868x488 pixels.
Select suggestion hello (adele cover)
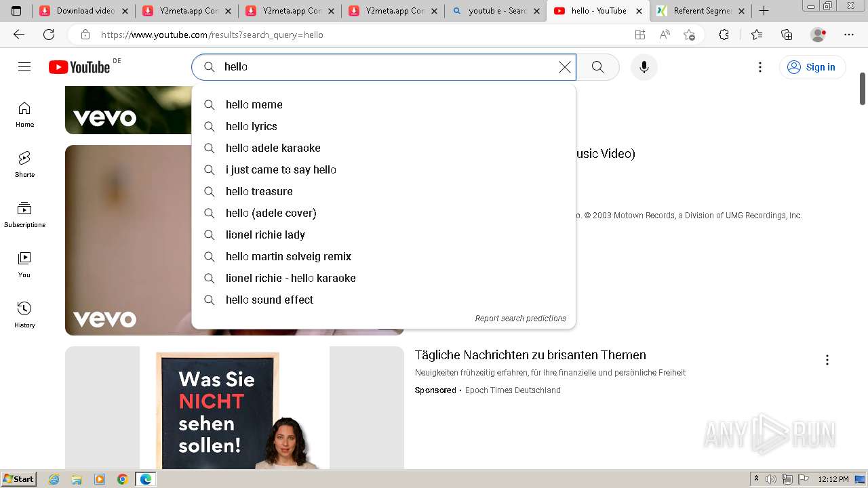[384, 213]
